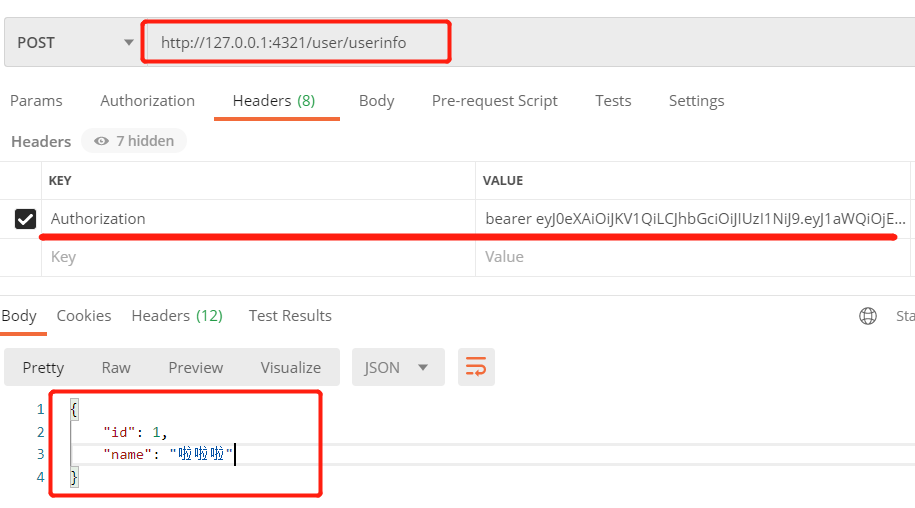Switch response view to Raw
This screenshot has width=915, height=508.
116,367
